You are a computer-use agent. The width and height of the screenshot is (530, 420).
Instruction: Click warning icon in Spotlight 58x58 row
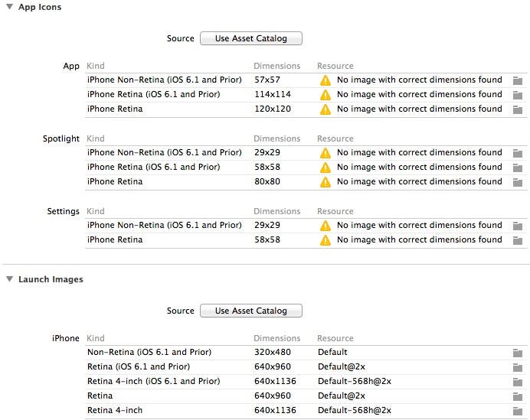point(326,168)
